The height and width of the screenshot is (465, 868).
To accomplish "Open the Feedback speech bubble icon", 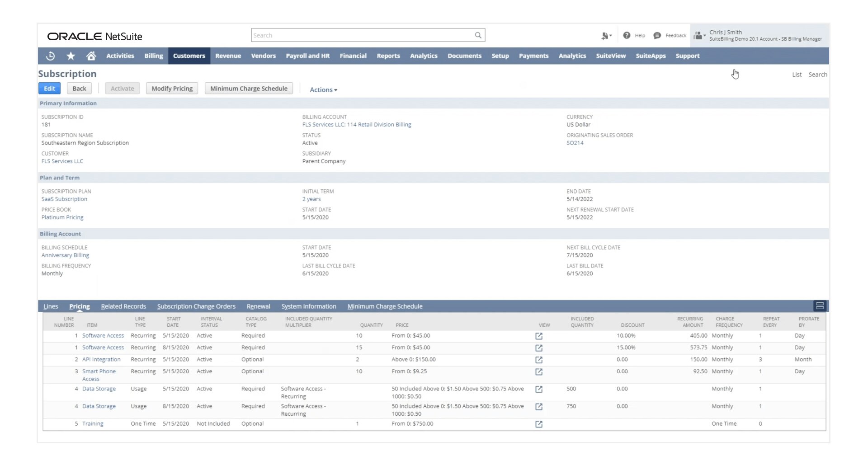I will pos(657,35).
